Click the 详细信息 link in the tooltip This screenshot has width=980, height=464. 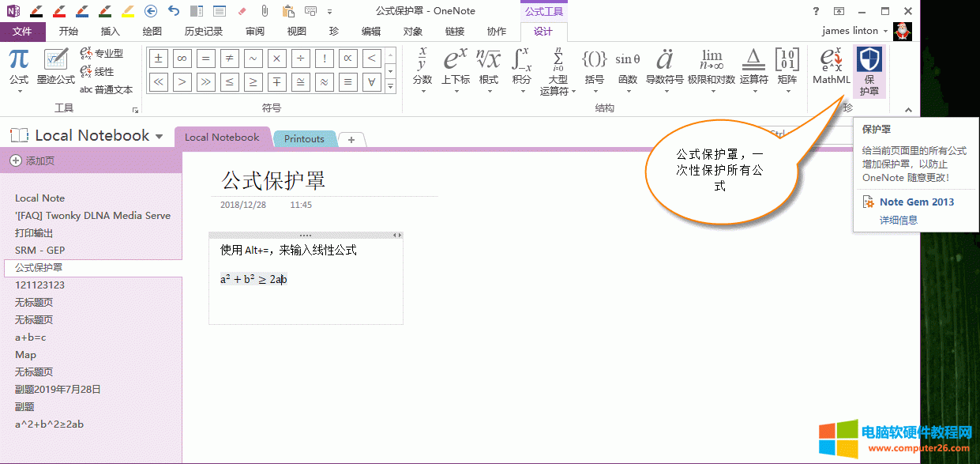(x=899, y=220)
